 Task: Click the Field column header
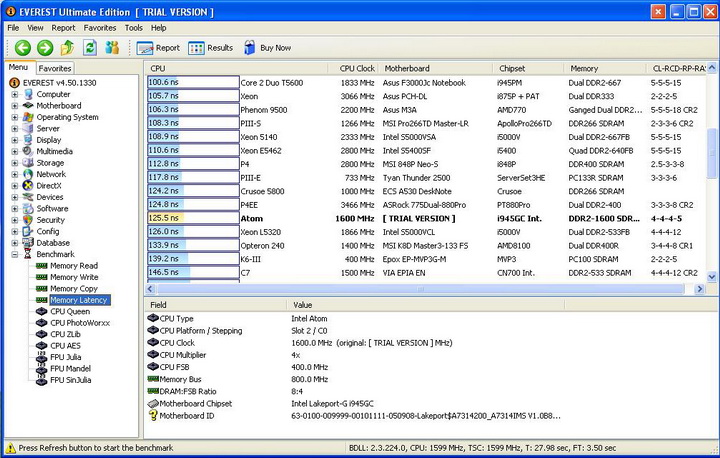coord(215,305)
